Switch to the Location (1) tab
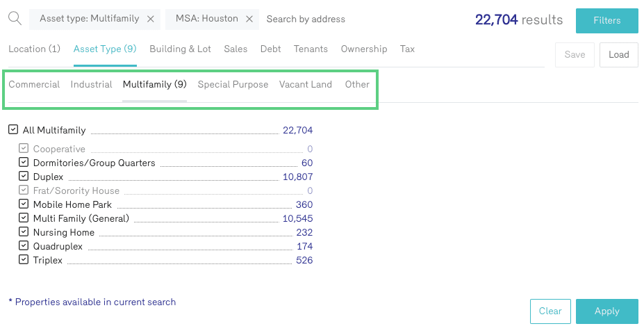This screenshot has width=644, height=333. click(x=34, y=49)
